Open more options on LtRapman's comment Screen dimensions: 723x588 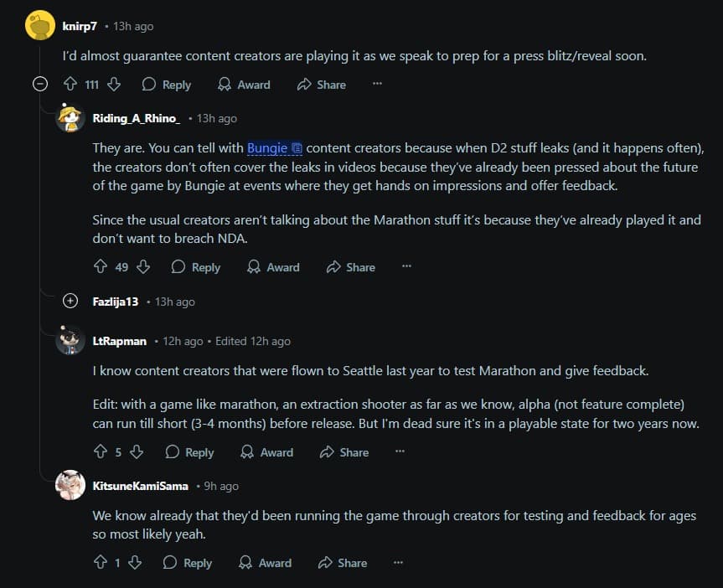pyautogui.click(x=400, y=452)
